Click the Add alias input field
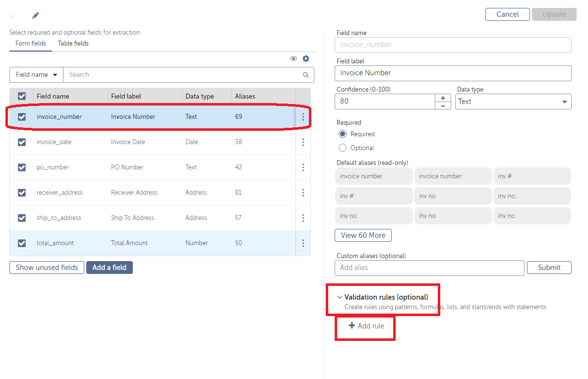Screen dimensions: 588x379 click(429, 268)
